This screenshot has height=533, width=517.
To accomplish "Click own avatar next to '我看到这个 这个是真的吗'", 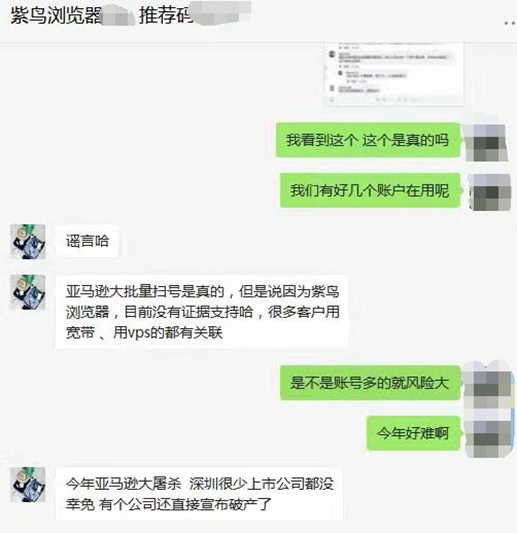I will [x=486, y=140].
